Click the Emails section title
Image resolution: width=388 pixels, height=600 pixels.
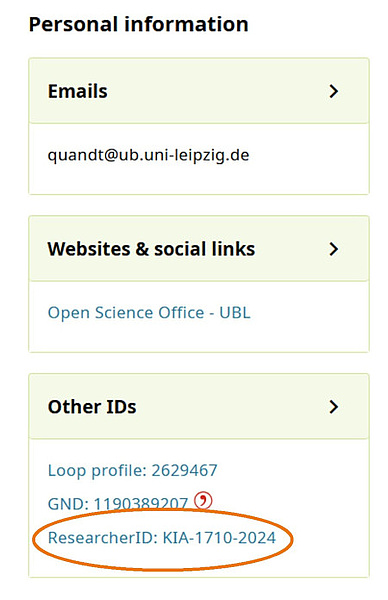coord(77,91)
